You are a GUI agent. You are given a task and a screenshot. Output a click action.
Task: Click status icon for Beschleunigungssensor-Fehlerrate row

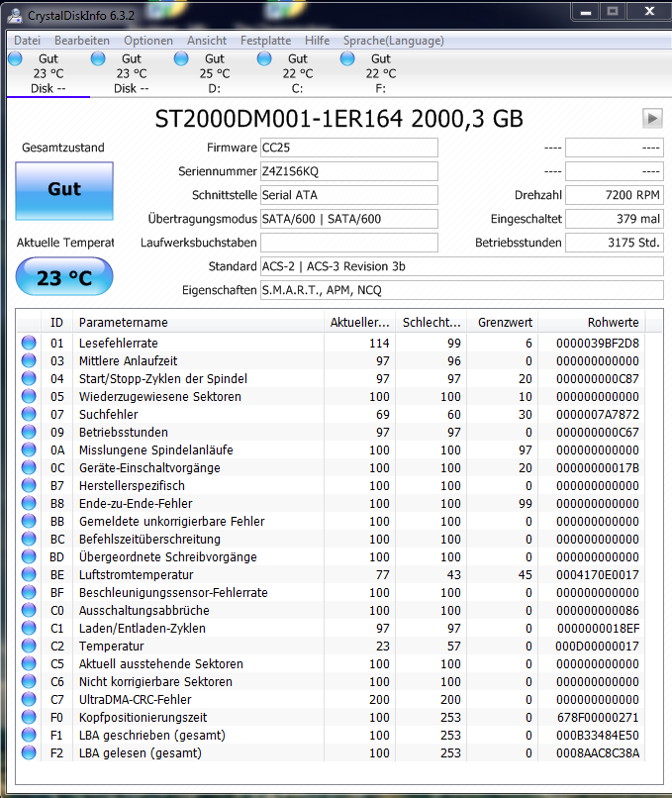[29, 592]
